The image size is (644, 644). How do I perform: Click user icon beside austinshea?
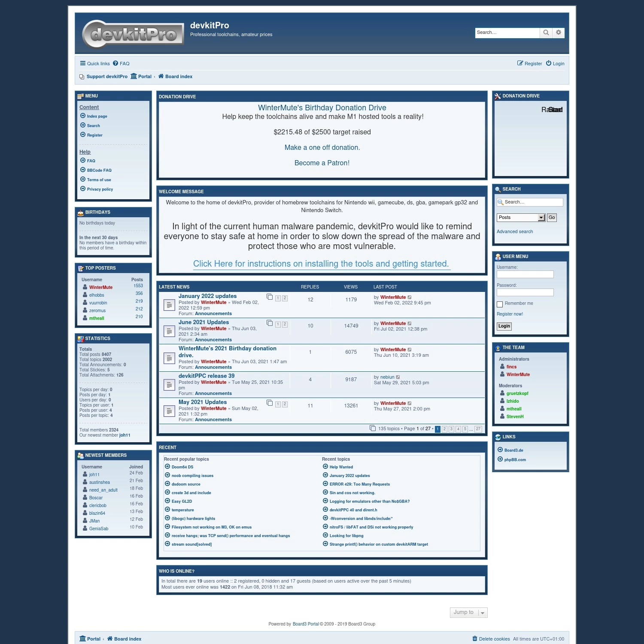coord(85,482)
